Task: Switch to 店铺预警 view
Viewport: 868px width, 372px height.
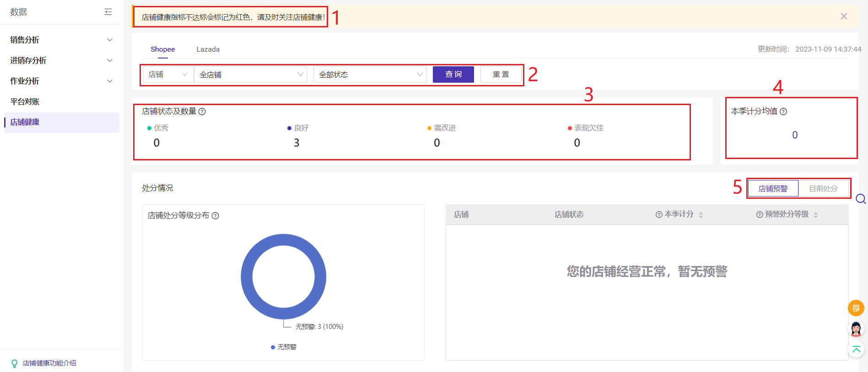Action: point(773,188)
